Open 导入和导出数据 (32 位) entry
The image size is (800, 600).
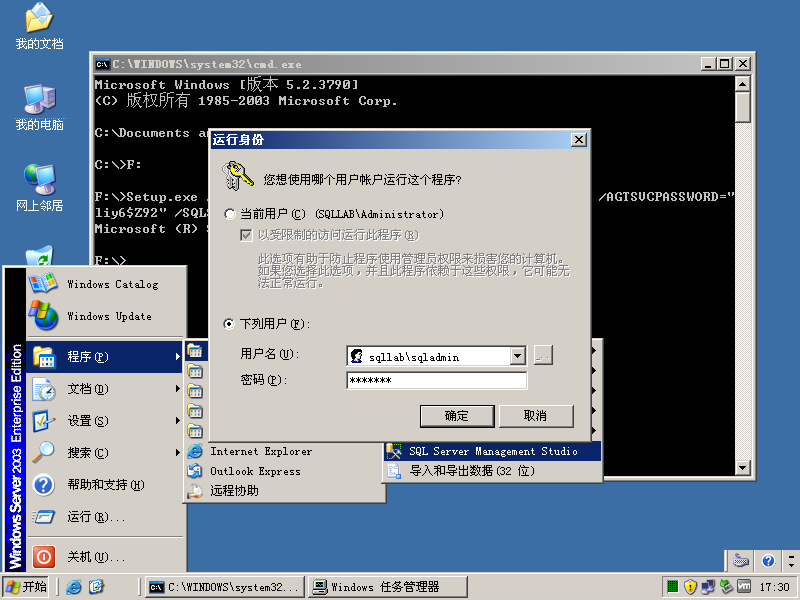point(492,470)
